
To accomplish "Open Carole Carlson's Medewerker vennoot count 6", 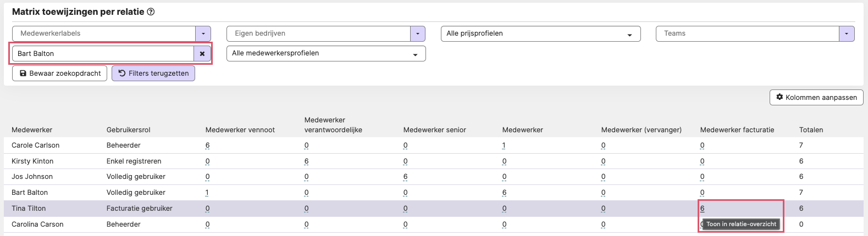I will (208, 145).
